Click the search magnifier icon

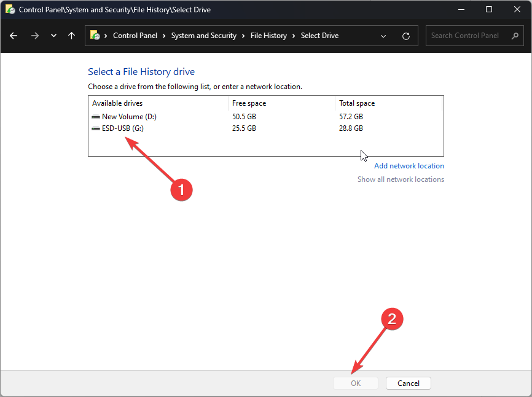[x=515, y=36]
